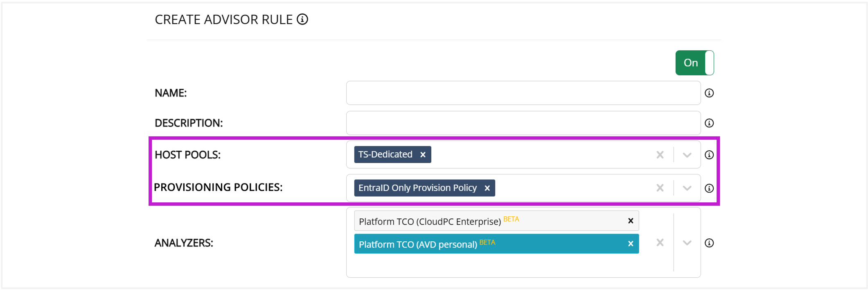This screenshot has width=868, height=290.
Task: Remove Platform TCO (AVD personal) analyzer
Action: coord(631,244)
